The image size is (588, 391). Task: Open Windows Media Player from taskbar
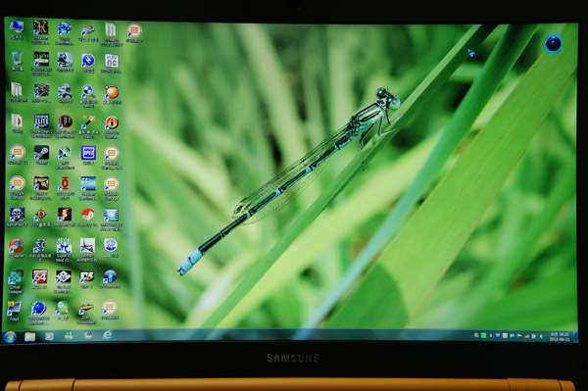49,336
